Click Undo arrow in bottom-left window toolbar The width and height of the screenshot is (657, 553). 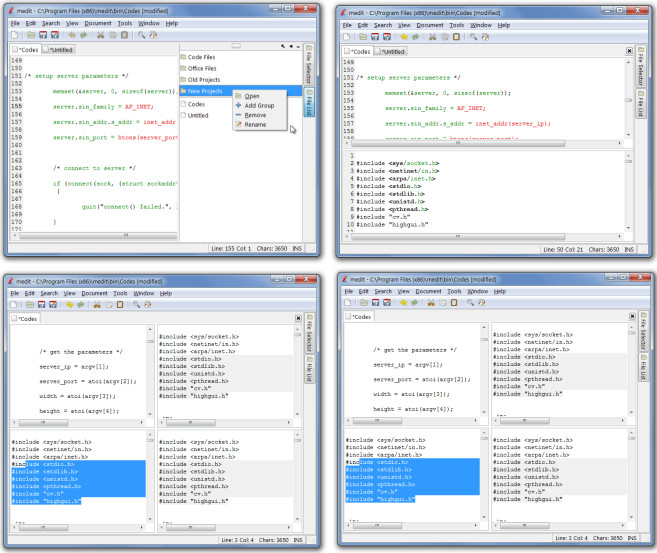[x=70, y=305]
